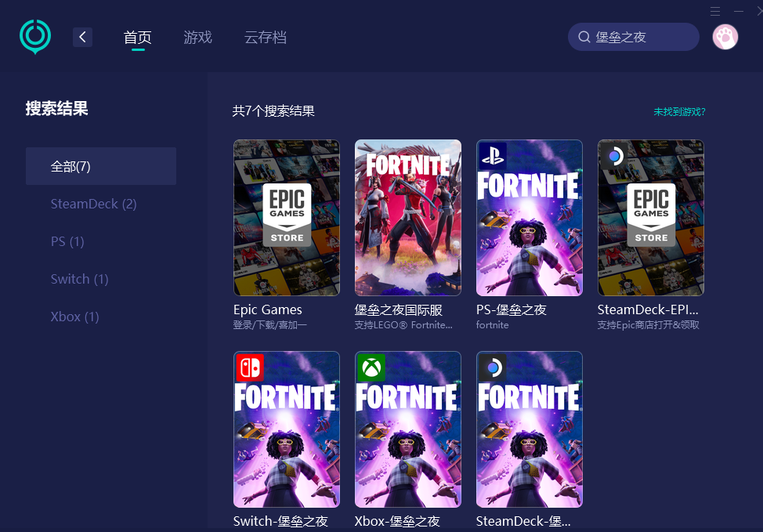This screenshot has width=763, height=532.
Task: Click the PlayStation badge on PS-堡垒之夜
Action: coord(493,156)
